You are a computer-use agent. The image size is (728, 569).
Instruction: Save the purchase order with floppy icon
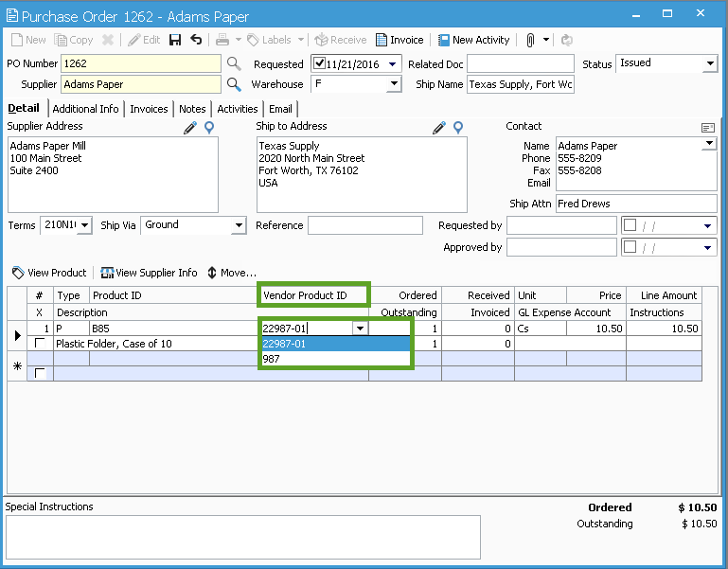point(175,40)
